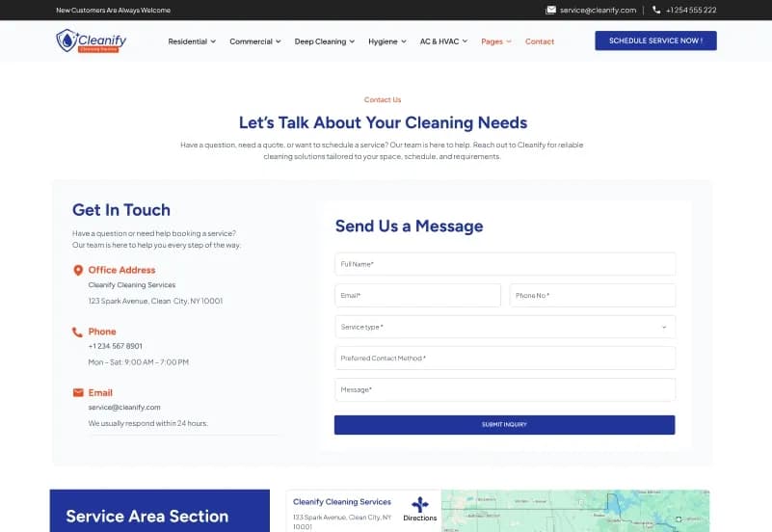Go to the Contact nav link
The image size is (772, 532).
(x=540, y=41)
